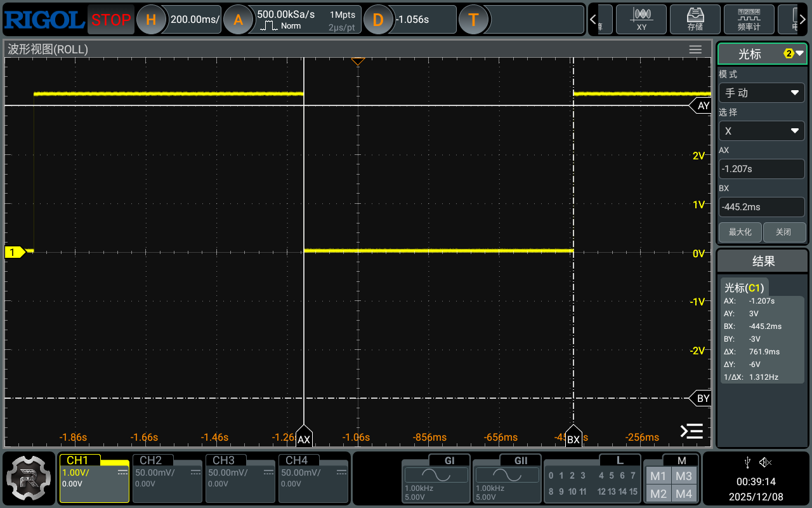
Task: Click the 关闭 button
Action: pos(784,232)
